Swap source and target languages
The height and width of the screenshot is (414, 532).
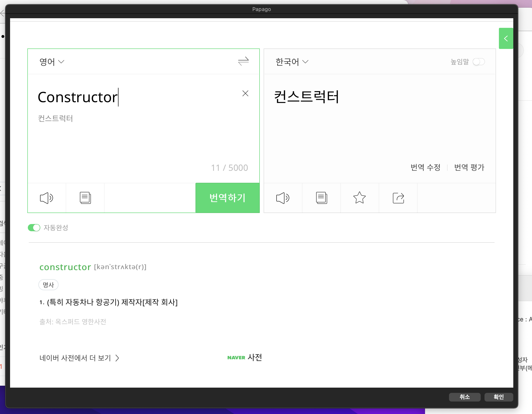click(x=243, y=61)
